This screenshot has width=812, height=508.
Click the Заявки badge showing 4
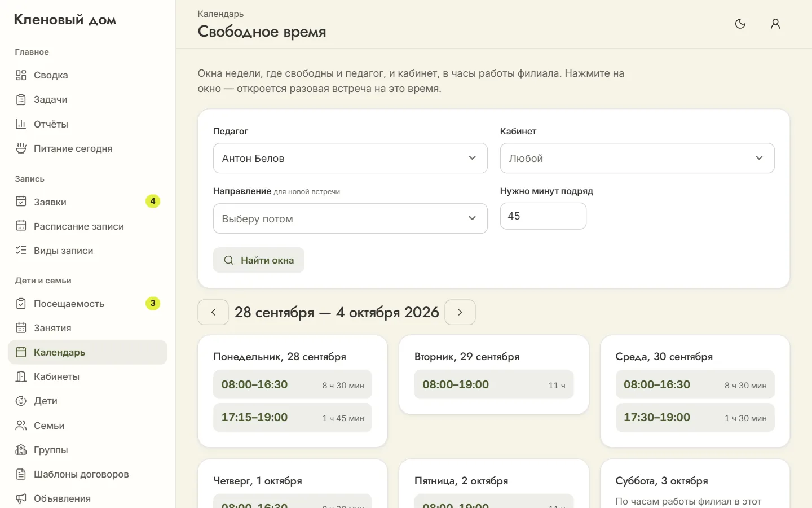[153, 201]
